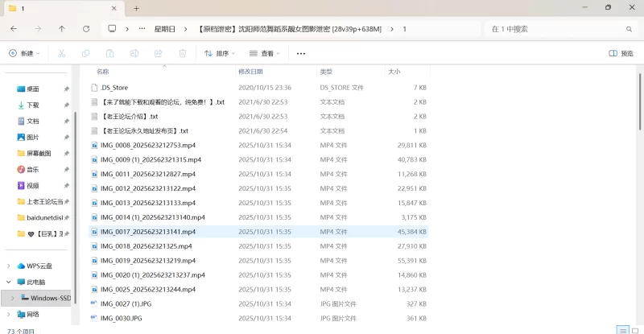Open the 排序 sort dropdown
Screen dimensions: 644x334
click(220, 53)
